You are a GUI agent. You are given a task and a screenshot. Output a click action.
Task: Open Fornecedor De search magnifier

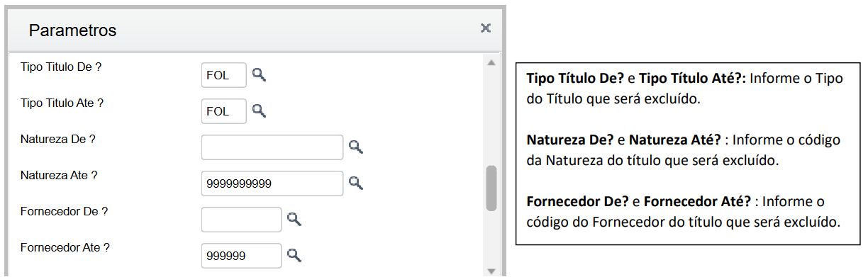point(294,219)
